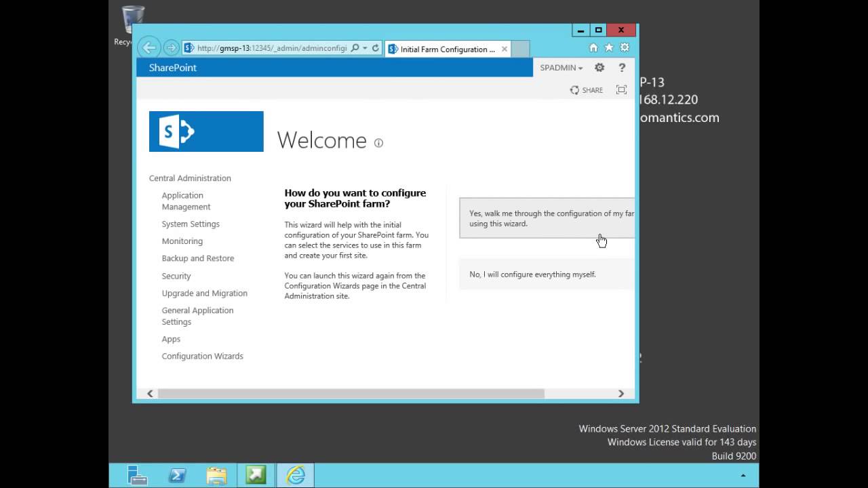Close the Initial Farm Configuration tab
868x488 pixels.
(504, 49)
